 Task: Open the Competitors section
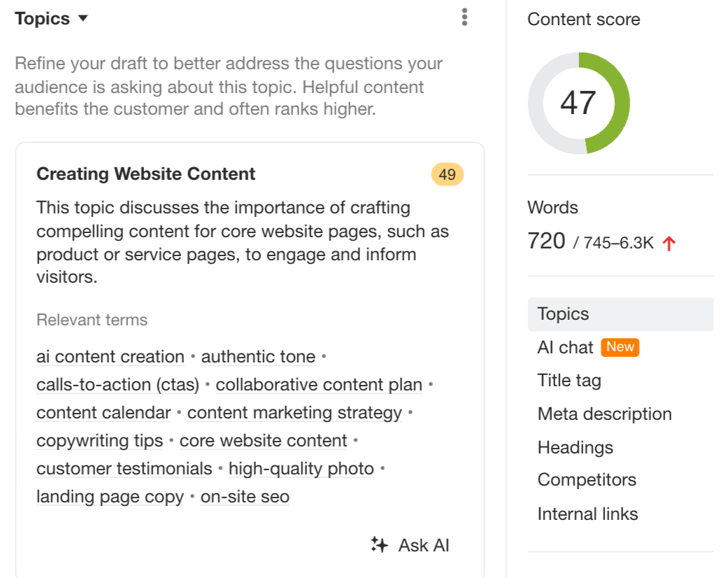pos(587,480)
